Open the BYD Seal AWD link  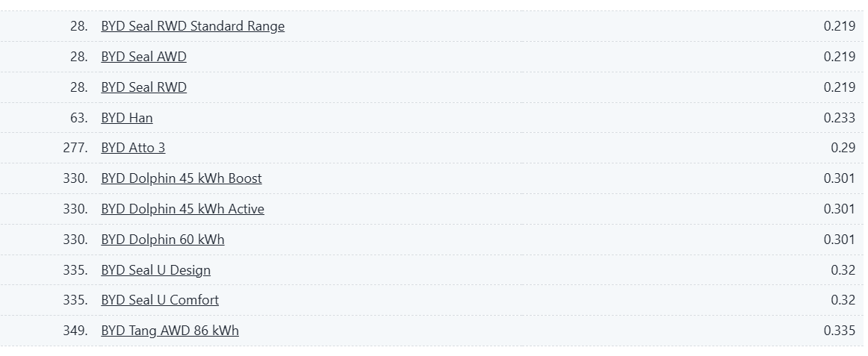(x=144, y=57)
